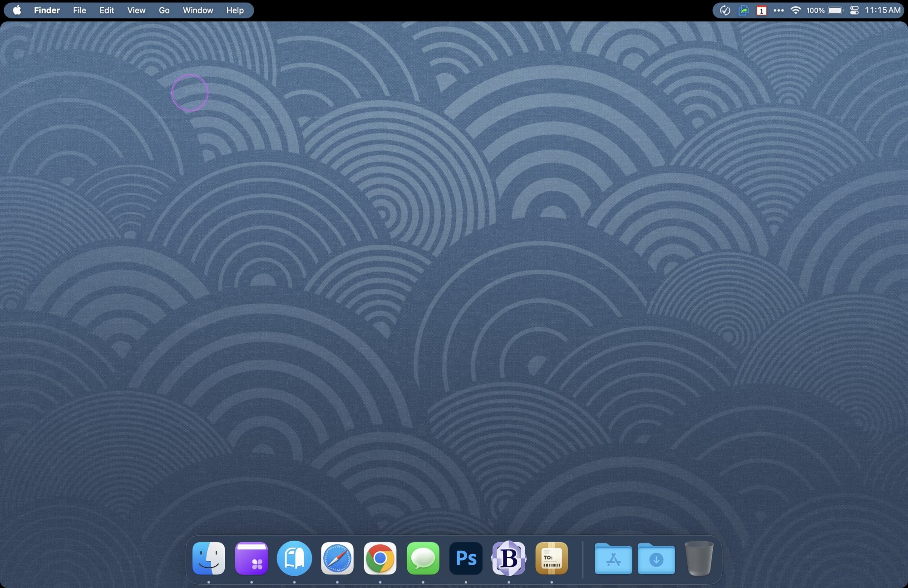This screenshot has height=588, width=908.
Task: Open Deliveries package app in Dock
Action: coord(552,558)
